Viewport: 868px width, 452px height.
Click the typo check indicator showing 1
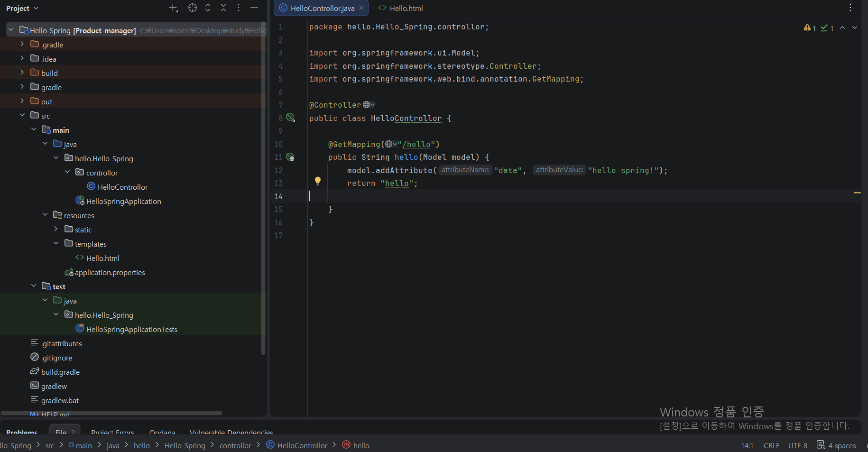pos(827,28)
